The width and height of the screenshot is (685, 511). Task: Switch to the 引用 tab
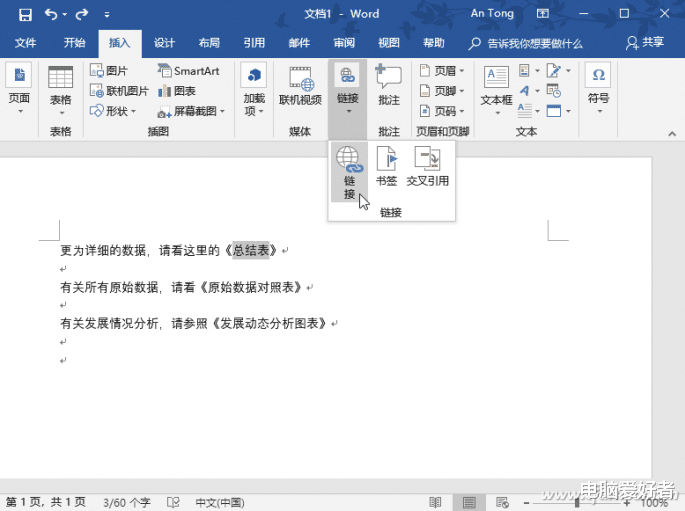(x=254, y=43)
